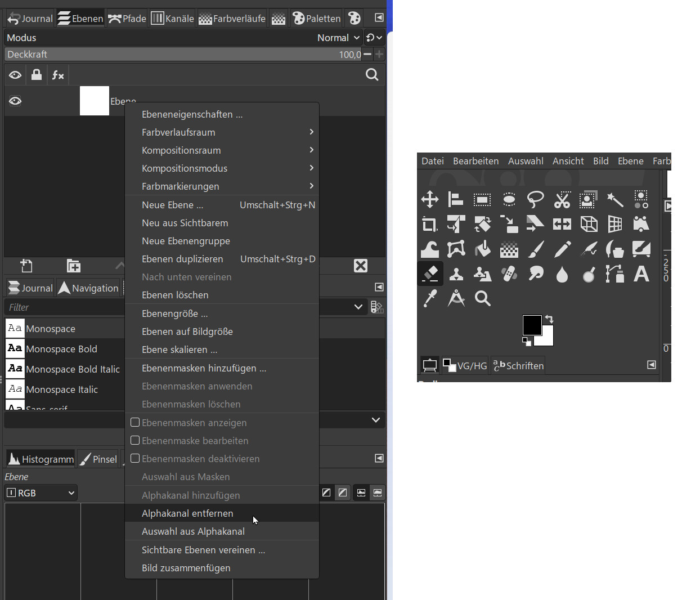Switch to the Kanäle tab
The width and height of the screenshot is (700, 600).
[x=173, y=19]
